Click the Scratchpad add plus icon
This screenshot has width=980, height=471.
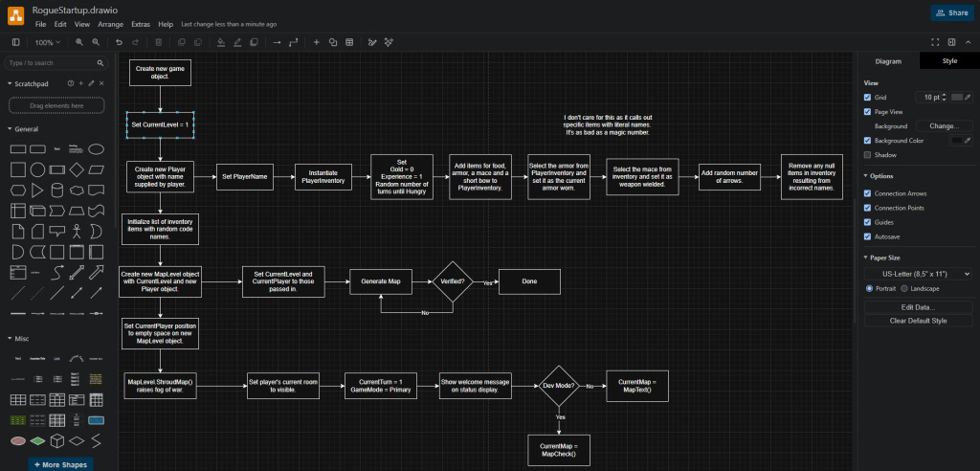tap(80, 83)
